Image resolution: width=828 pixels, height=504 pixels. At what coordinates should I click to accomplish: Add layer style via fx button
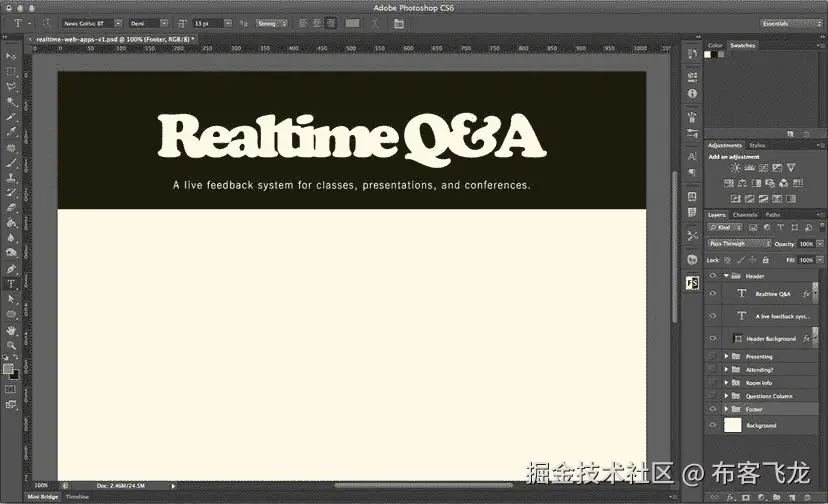[x=730, y=497]
